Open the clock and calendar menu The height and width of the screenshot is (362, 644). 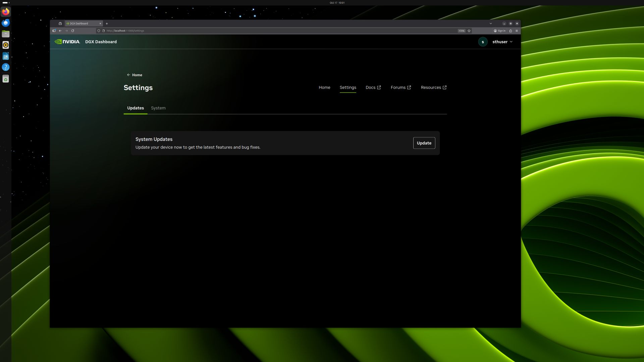[337, 3]
